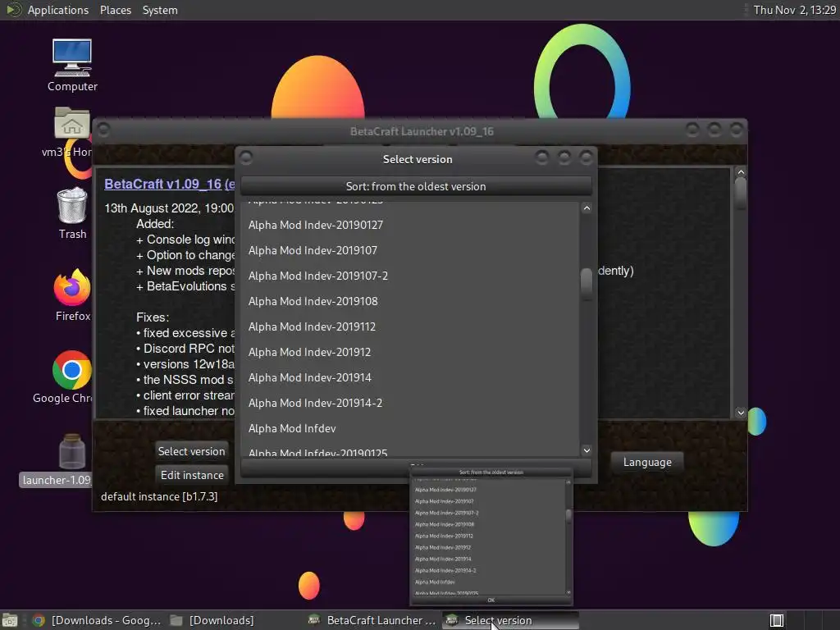
Task: Switch to the Downloads folder taskbar entry
Action: click(212, 620)
